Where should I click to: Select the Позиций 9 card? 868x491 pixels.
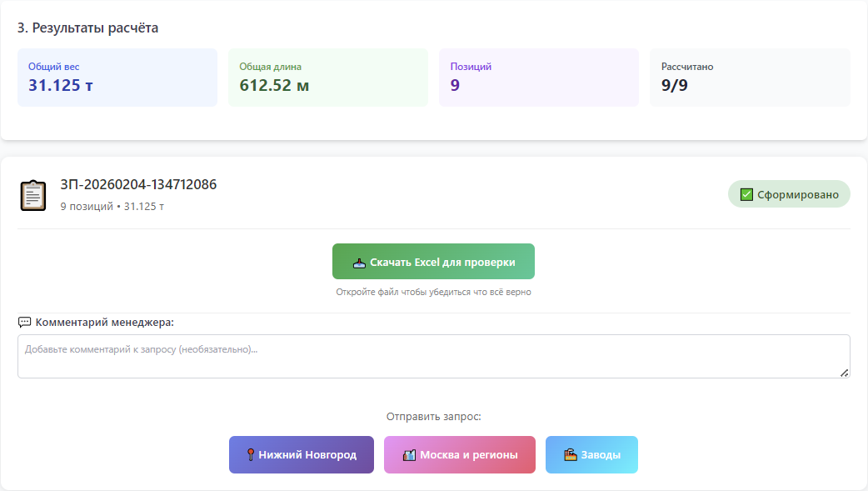click(x=539, y=78)
